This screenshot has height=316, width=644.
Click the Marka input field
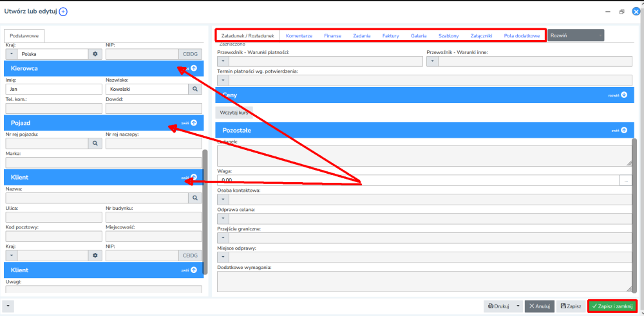coord(104,162)
